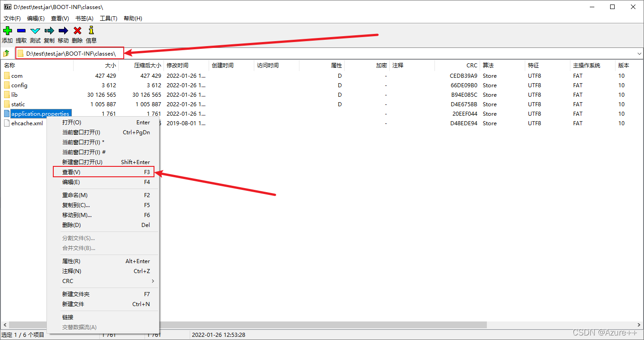The width and height of the screenshot is (644, 340).
Task: Click status bar date 2022-01-26 12:53:28
Action: [x=219, y=335]
